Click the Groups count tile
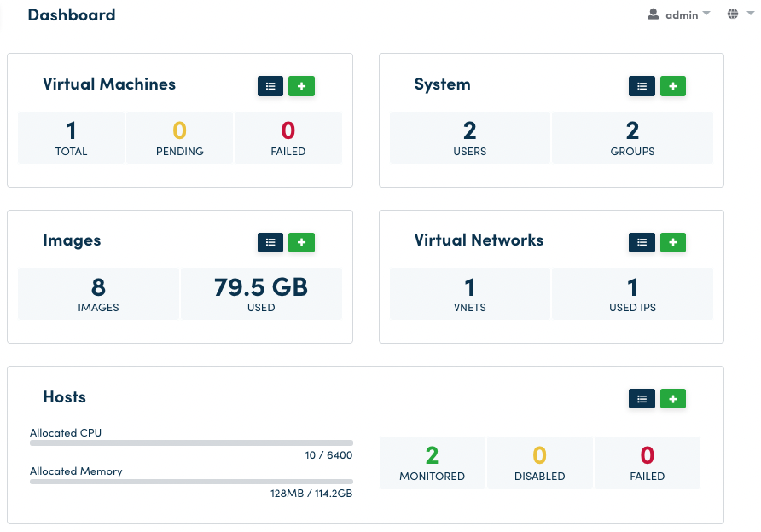Screen dimensions: 761x532 632,138
